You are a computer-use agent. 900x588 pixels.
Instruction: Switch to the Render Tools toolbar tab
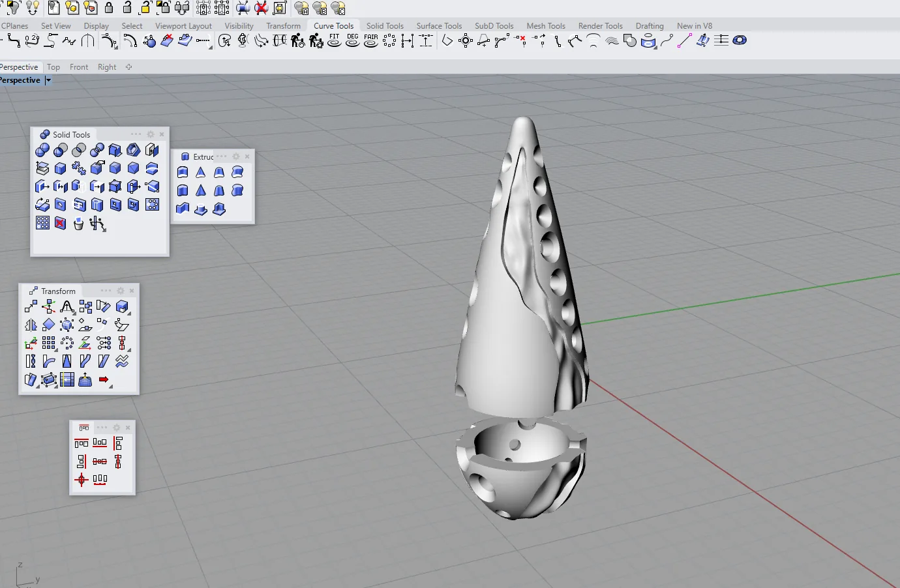600,26
